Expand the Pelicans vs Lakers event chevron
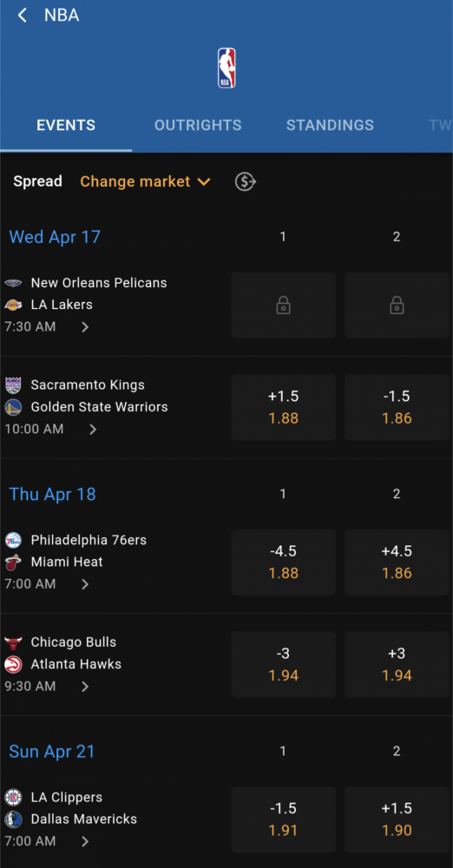This screenshot has width=453, height=868. pyautogui.click(x=85, y=327)
